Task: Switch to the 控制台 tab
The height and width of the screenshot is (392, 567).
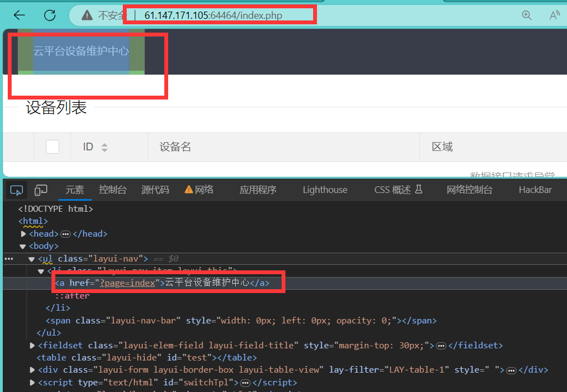Action: (112, 190)
